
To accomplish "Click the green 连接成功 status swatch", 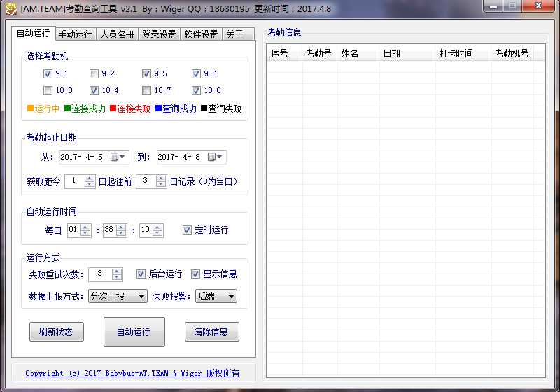I will pyautogui.click(x=67, y=108).
